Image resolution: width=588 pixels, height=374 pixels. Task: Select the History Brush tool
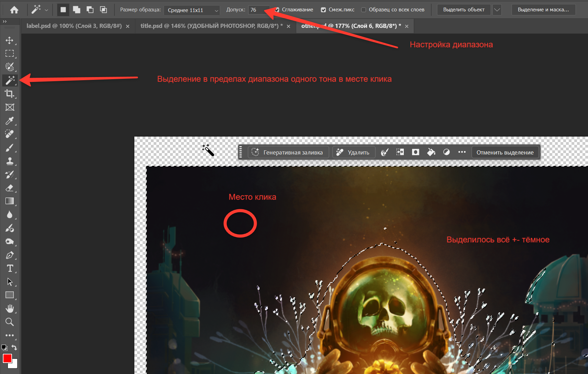click(10, 174)
